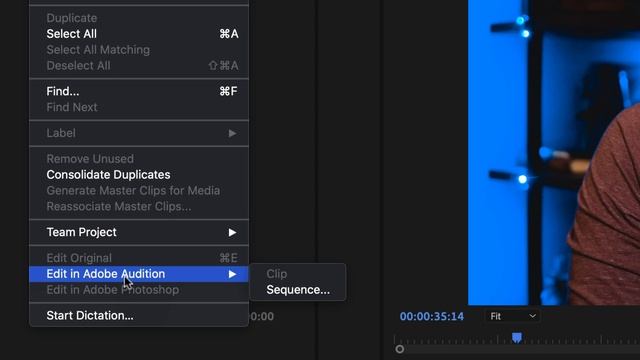Select Start Dictation... menu item
Viewport: 640px width, 360px height.
click(139, 316)
